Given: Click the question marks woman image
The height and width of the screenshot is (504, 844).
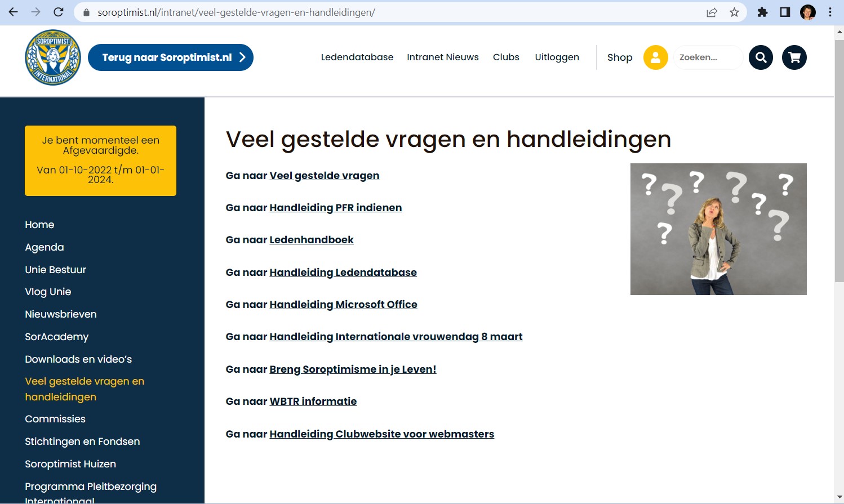Looking at the screenshot, I should click(718, 229).
